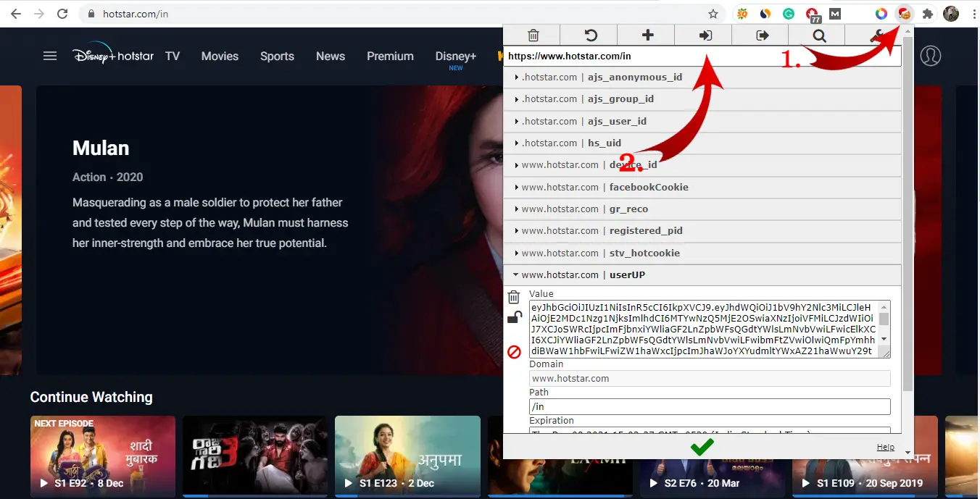Play the S1 E109 · 20 Sep 2019 thumbnail
The width and height of the screenshot is (980, 499).
tap(865, 456)
